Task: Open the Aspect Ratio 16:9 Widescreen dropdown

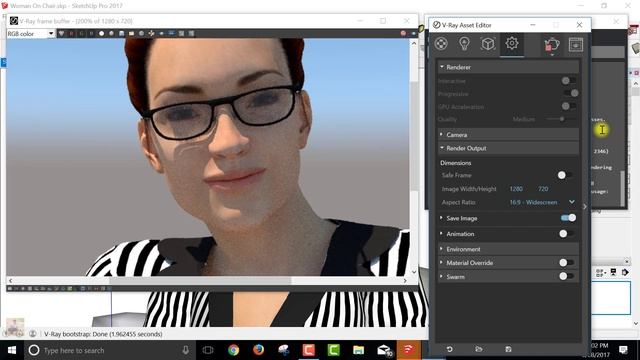Action: 542,202
